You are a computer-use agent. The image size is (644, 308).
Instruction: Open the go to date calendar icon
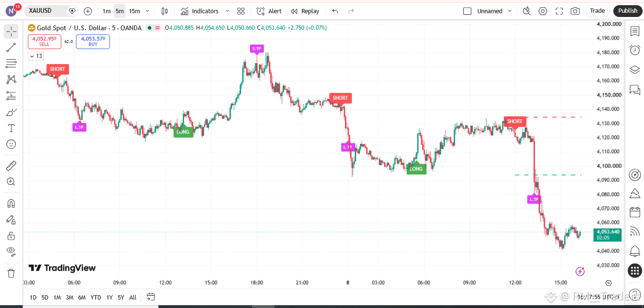[x=151, y=297]
